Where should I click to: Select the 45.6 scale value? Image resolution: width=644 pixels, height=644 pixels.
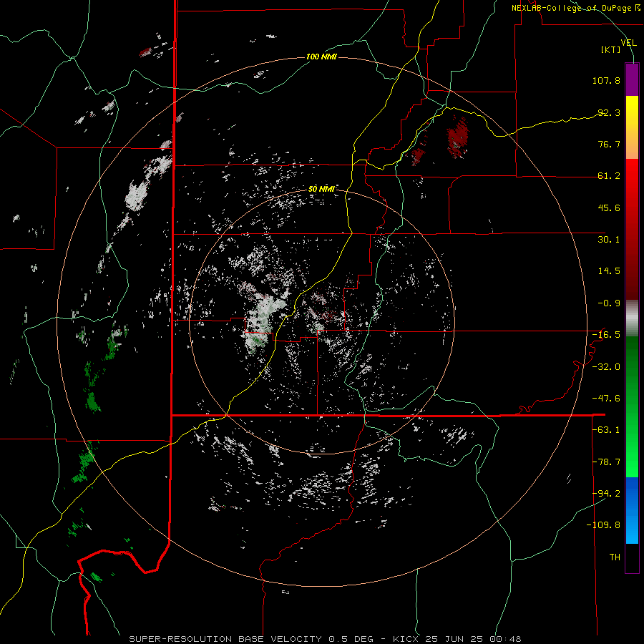pyautogui.click(x=609, y=208)
